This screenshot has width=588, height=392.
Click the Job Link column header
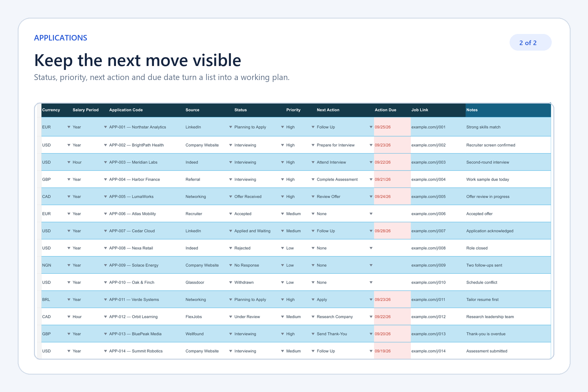(x=438, y=110)
